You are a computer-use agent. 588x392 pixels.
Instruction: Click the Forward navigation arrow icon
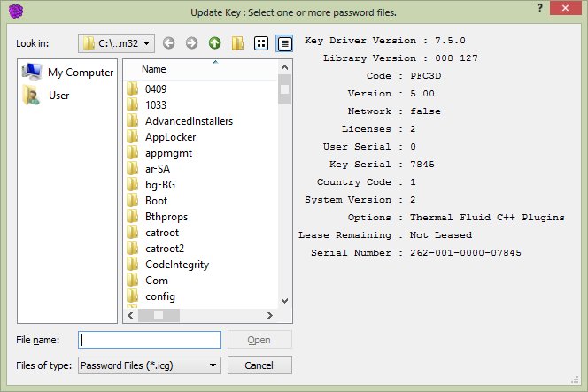[x=191, y=43]
